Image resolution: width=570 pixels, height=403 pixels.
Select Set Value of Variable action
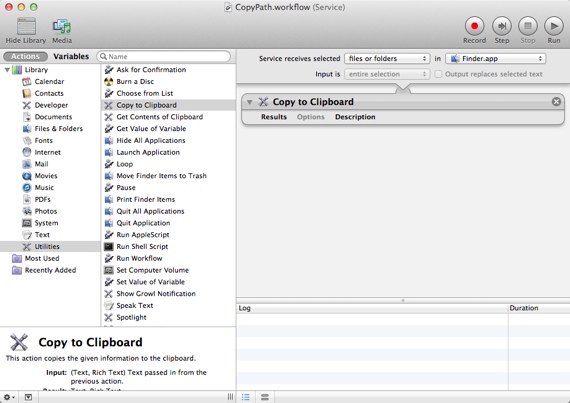[150, 282]
